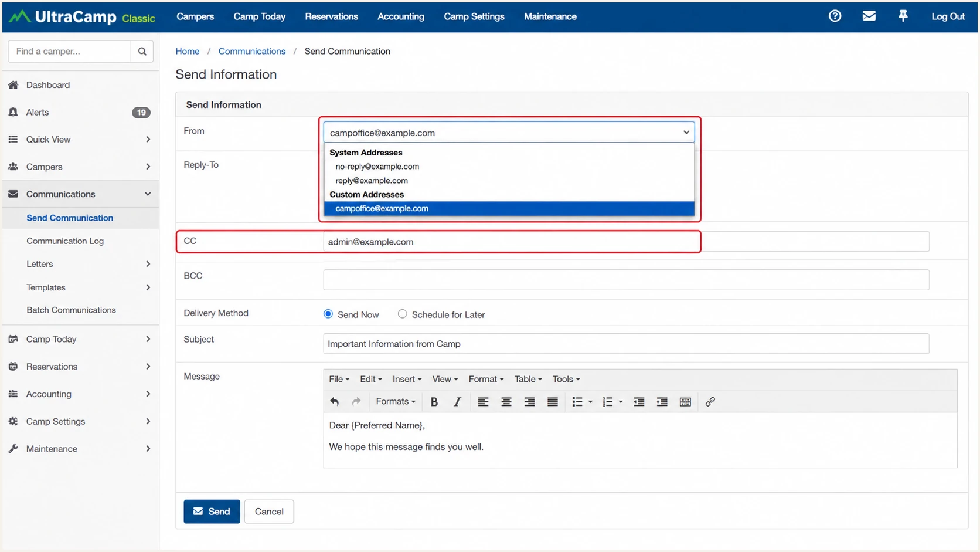The height and width of the screenshot is (552, 980).
Task: Collapse the Communications sidebar section
Action: pyautogui.click(x=148, y=194)
